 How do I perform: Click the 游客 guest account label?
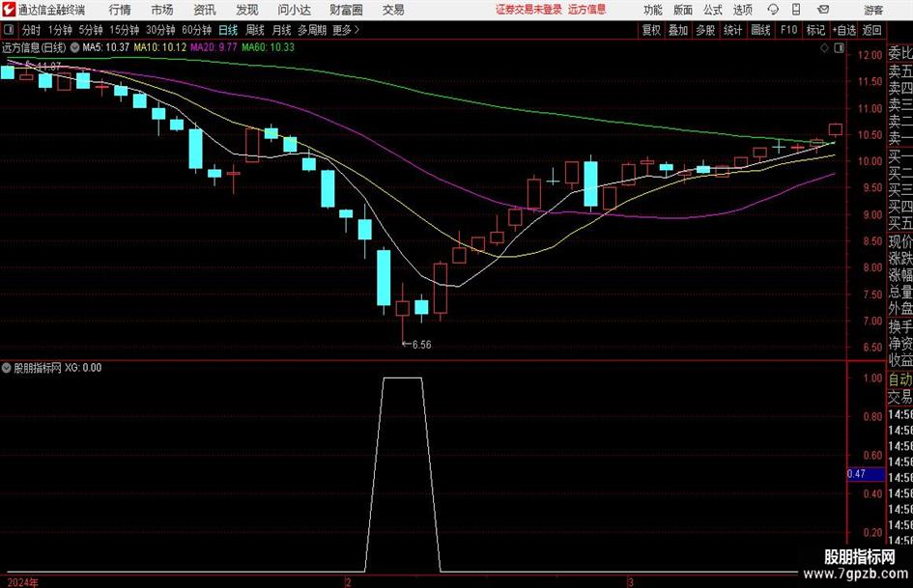pos(872,10)
